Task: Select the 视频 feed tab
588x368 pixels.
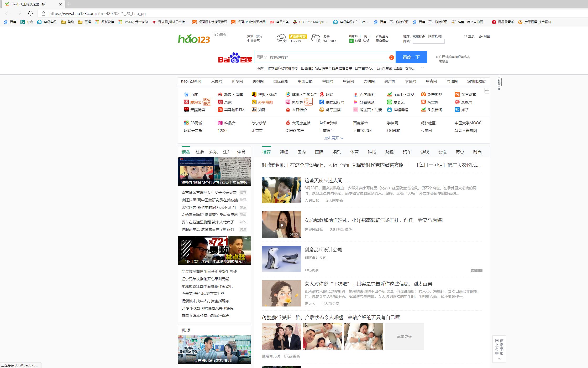Action: tap(284, 152)
